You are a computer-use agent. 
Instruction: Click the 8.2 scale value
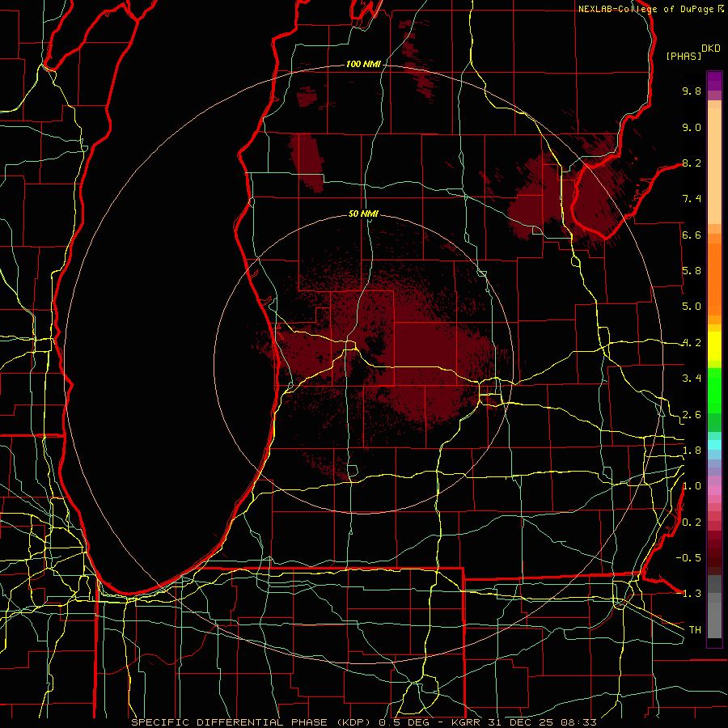(x=692, y=163)
